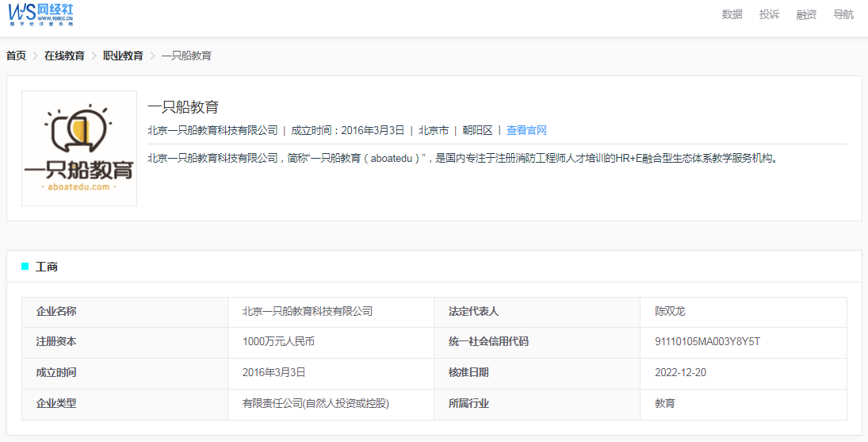Select the 91110105MA003Y8Y5T code cell
Viewport: 868px width, 442px height.
(x=744, y=342)
